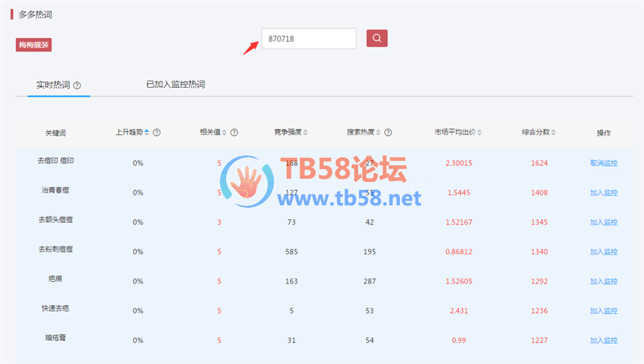Image resolution: width=644 pixels, height=364 pixels.
Task: Click the search input containing 870718
Action: (x=308, y=39)
